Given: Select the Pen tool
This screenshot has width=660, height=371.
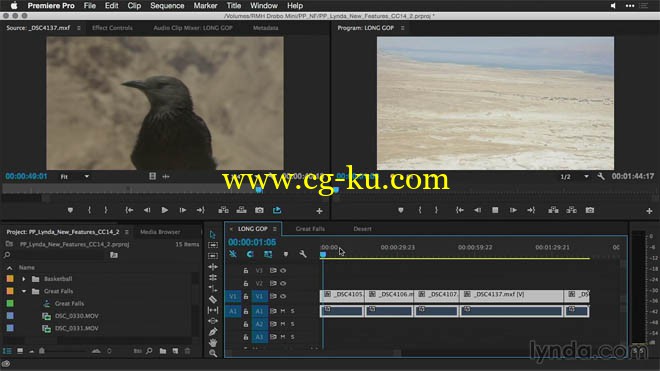Looking at the screenshot, I should (x=213, y=332).
